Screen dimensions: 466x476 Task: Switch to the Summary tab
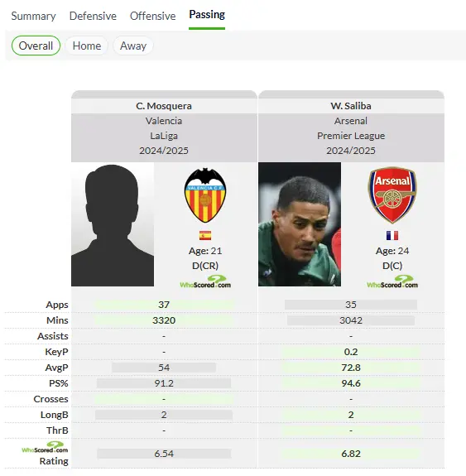[x=33, y=16]
